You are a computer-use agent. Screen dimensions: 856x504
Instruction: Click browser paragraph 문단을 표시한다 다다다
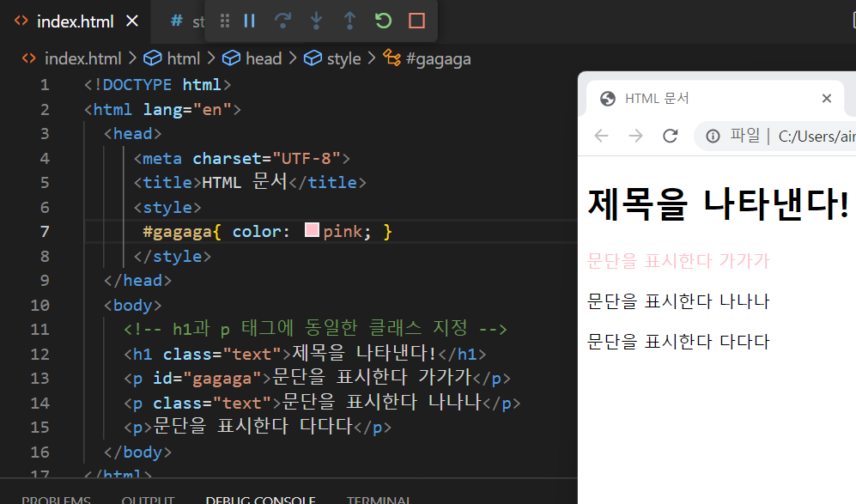[678, 341]
